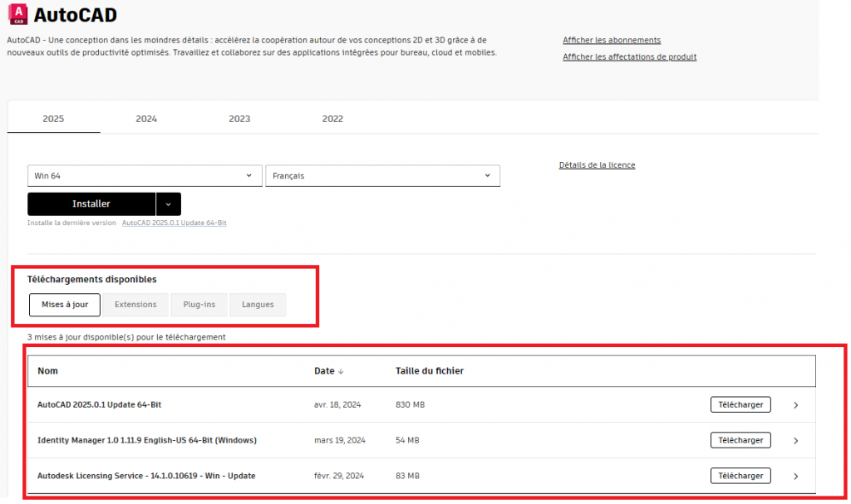Open Afficher les abonnements link
Screen dimensions: 851x504
612,41
